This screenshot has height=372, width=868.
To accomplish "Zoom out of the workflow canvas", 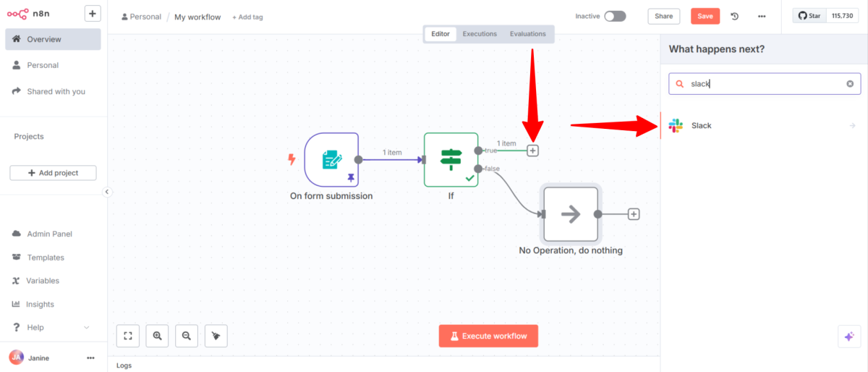I will (x=187, y=336).
